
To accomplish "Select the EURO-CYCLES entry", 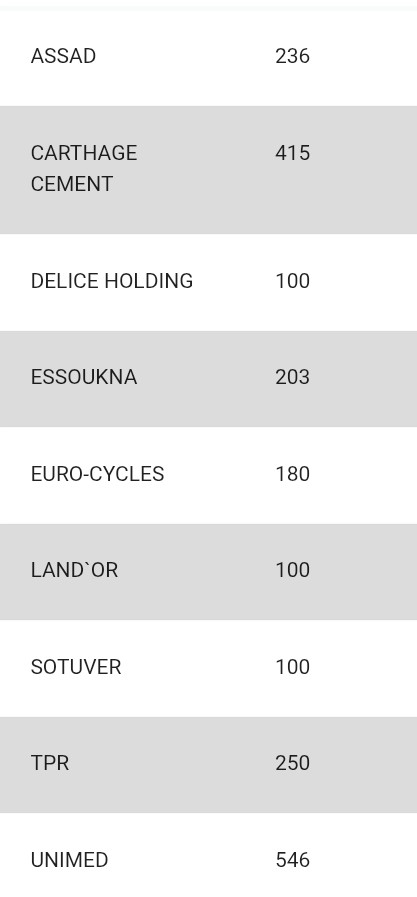I will pos(97,474).
